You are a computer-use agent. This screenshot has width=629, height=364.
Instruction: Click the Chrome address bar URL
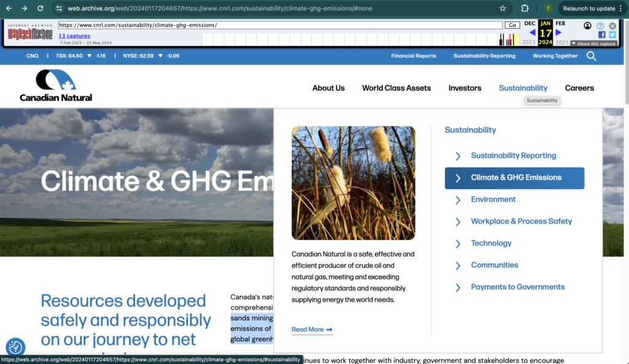tap(220, 9)
